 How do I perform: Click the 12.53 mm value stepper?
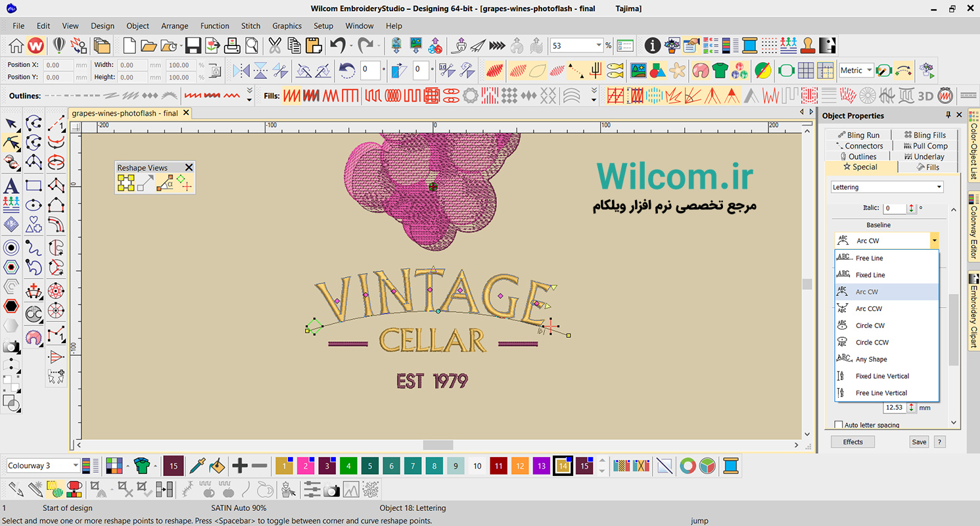pyautogui.click(x=912, y=408)
